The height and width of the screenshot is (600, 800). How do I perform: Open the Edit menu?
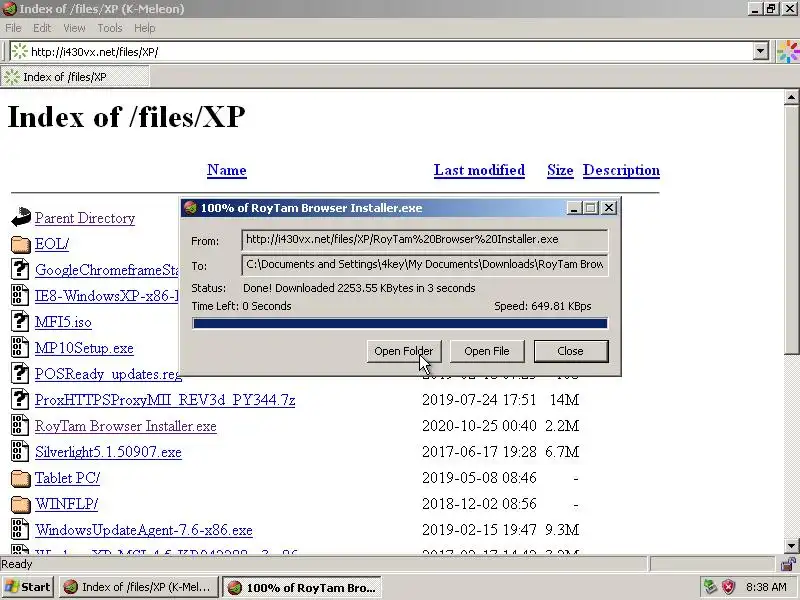pos(42,28)
